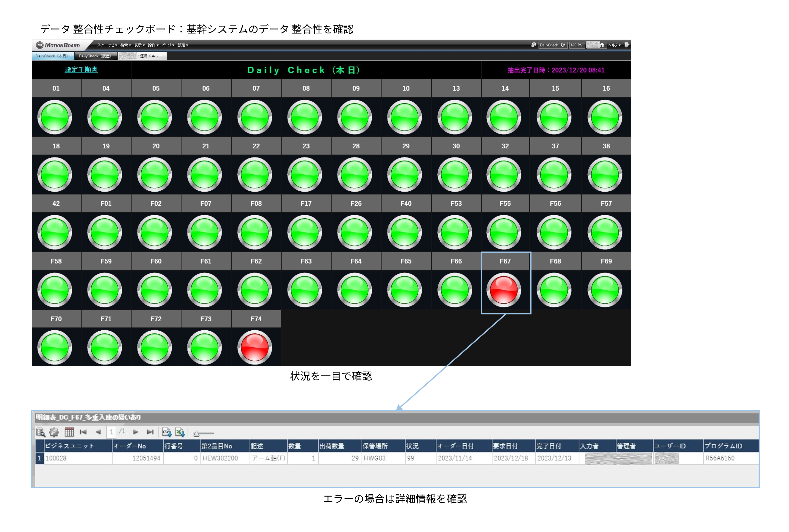Click the green lamp for check F58
This screenshot has width=789, height=532.
(55, 290)
